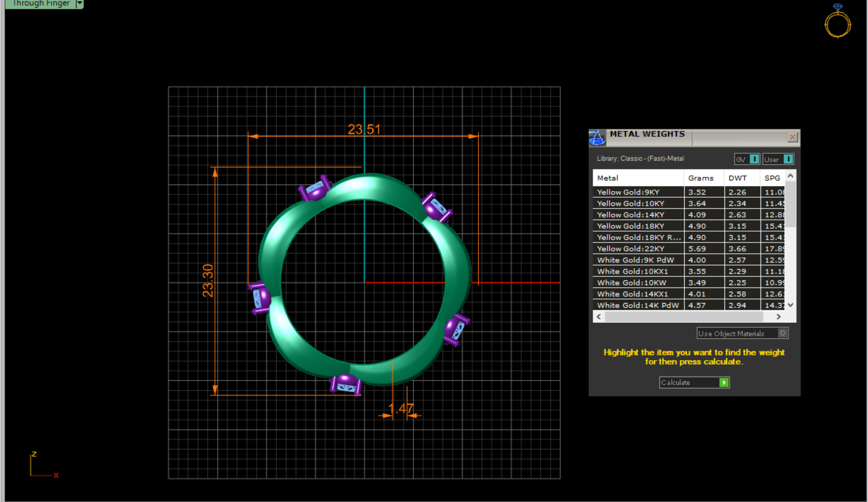Click the DWT column header
Viewport: 868px width, 502px height.
[x=737, y=178]
